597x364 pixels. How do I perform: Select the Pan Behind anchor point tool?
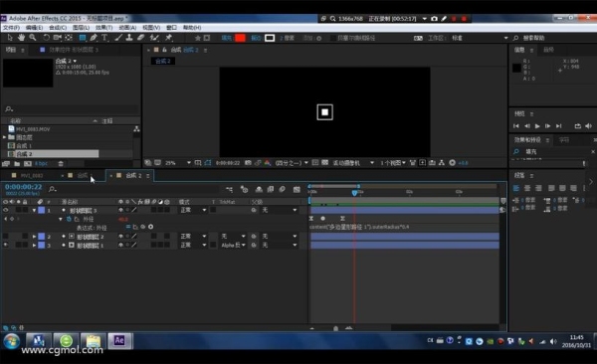(69, 38)
